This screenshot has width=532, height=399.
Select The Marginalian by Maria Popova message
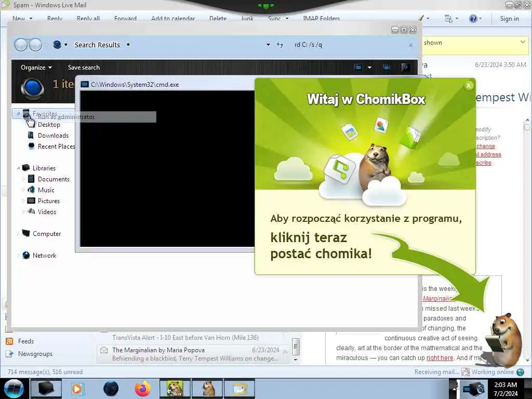pyautogui.click(x=193, y=354)
